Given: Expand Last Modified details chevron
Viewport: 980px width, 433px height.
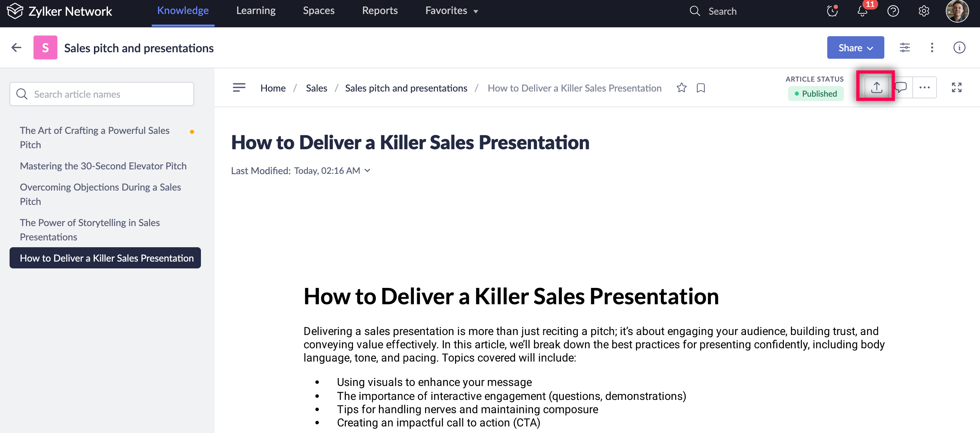Looking at the screenshot, I should 367,170.
